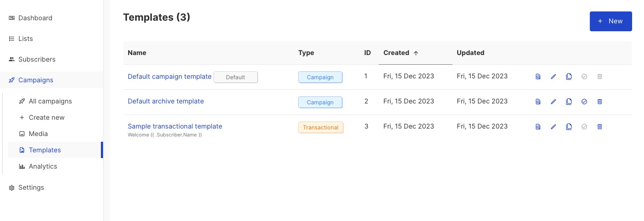Clone the Default campaign template
The width and height of the screenshot is (644, 221).
click(x=569, y=77)
